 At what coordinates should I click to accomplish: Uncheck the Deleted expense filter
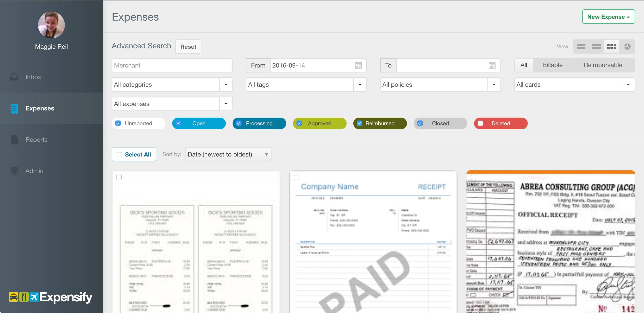(480, 123)
